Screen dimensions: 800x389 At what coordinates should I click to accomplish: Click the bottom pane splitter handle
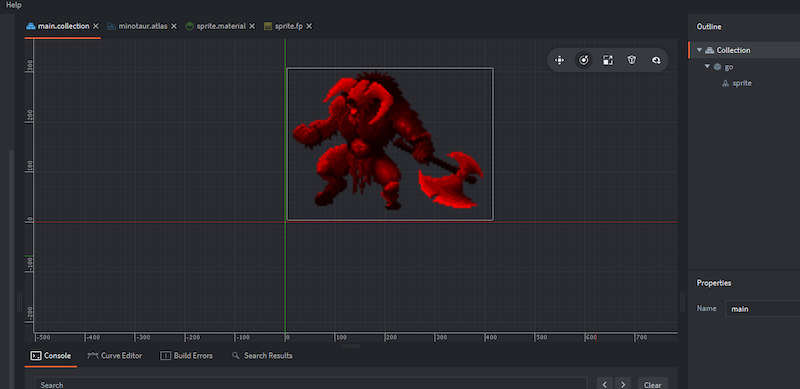tap(351, 346)
